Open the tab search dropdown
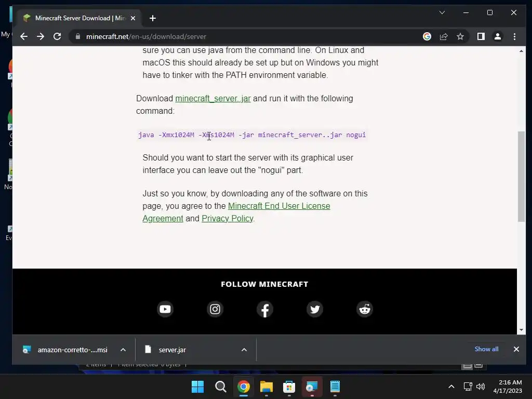This screenshot has height=399, width=532. [x=442, y=12]
